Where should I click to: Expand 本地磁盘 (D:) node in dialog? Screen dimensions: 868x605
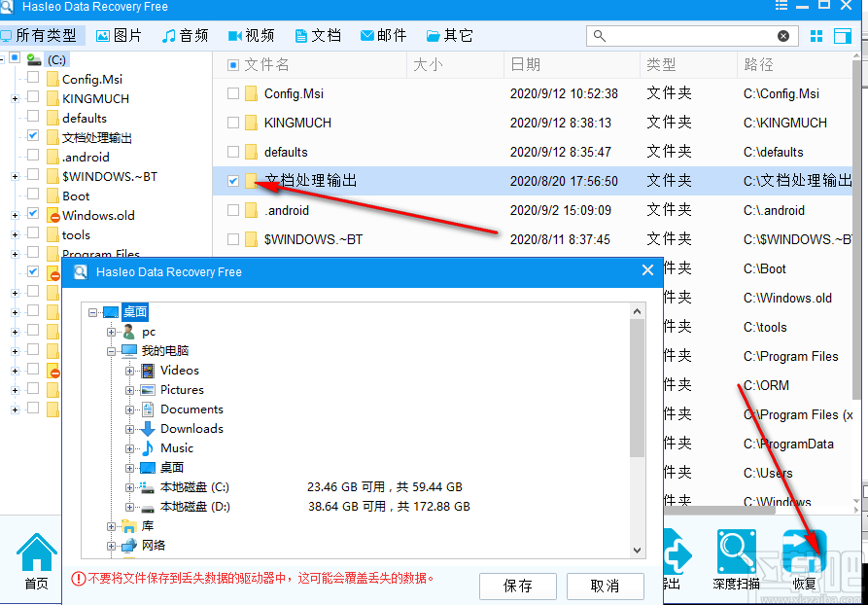coord(129,507)
